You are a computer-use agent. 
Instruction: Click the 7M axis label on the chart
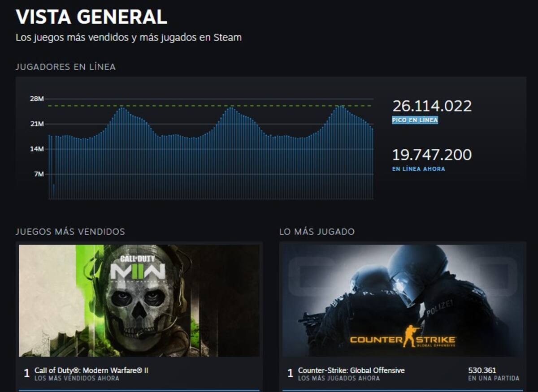[40, 174]
